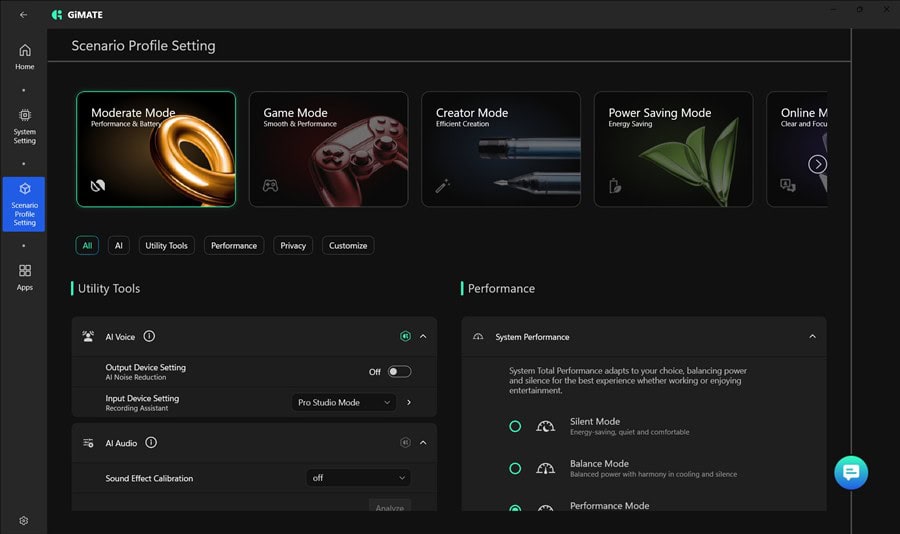Collapse the System Performance section
This screenshot has height=534, width=900.
pos(812,337)
